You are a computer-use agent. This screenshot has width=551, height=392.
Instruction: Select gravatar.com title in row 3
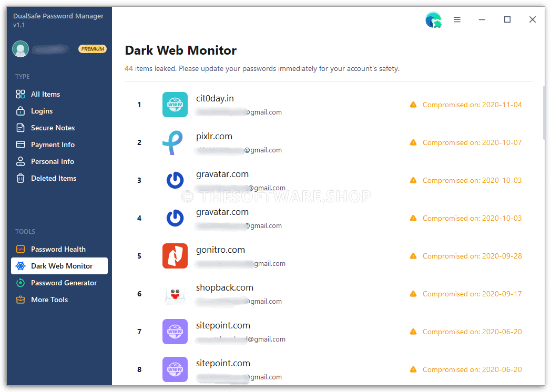click(222, 174)
